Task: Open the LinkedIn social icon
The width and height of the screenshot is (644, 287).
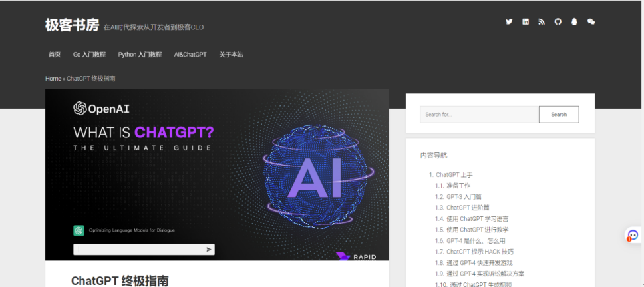Action: pyautogui.click(x=526, y=22)
